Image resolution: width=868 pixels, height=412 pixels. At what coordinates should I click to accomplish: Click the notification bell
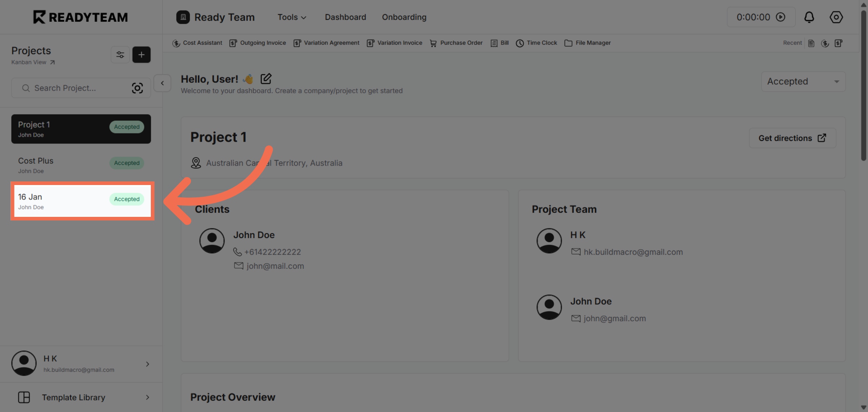[809, 17]
